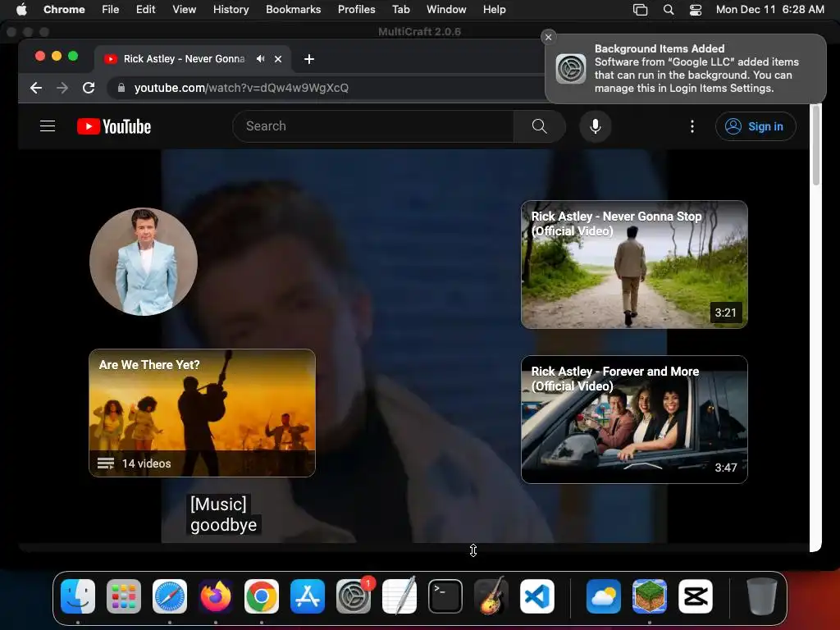Click Stage Manager icon in menu bar
The width and height of the screenshot is (840, 630).
[x=640, y=10]
